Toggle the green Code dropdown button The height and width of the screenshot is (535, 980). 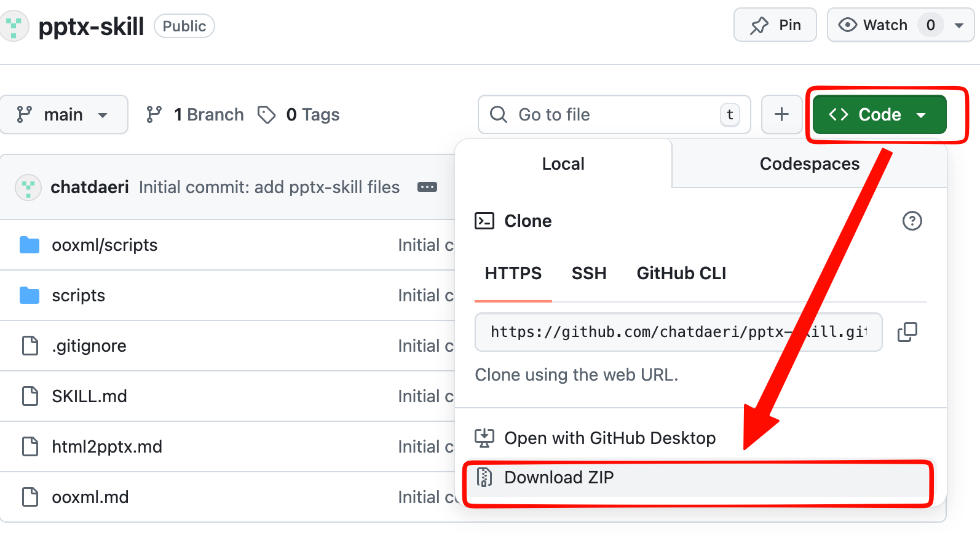(879, 114)
